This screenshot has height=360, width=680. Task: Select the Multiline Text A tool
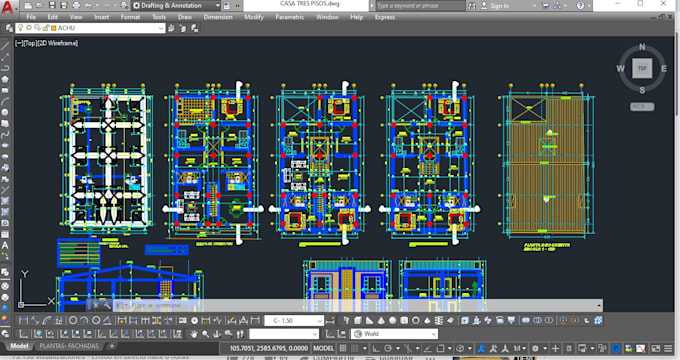[x=5, y=245]
